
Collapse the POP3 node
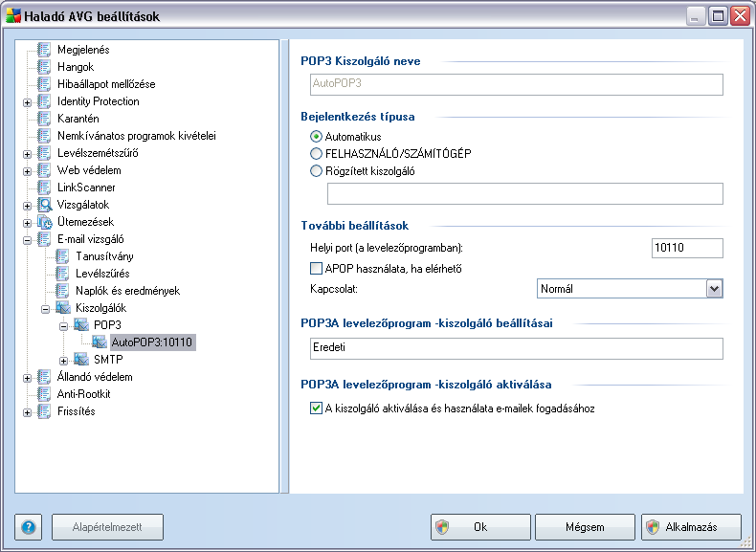tap(64, 326)
